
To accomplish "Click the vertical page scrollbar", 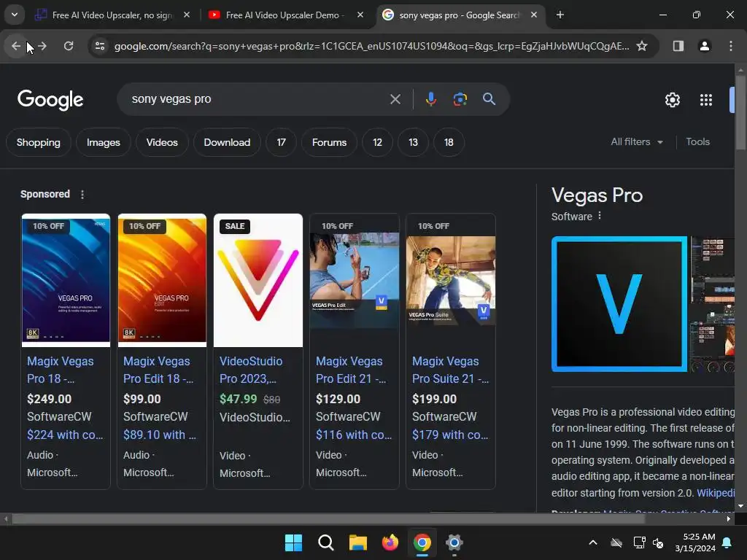I will click(x=740, y=113).
